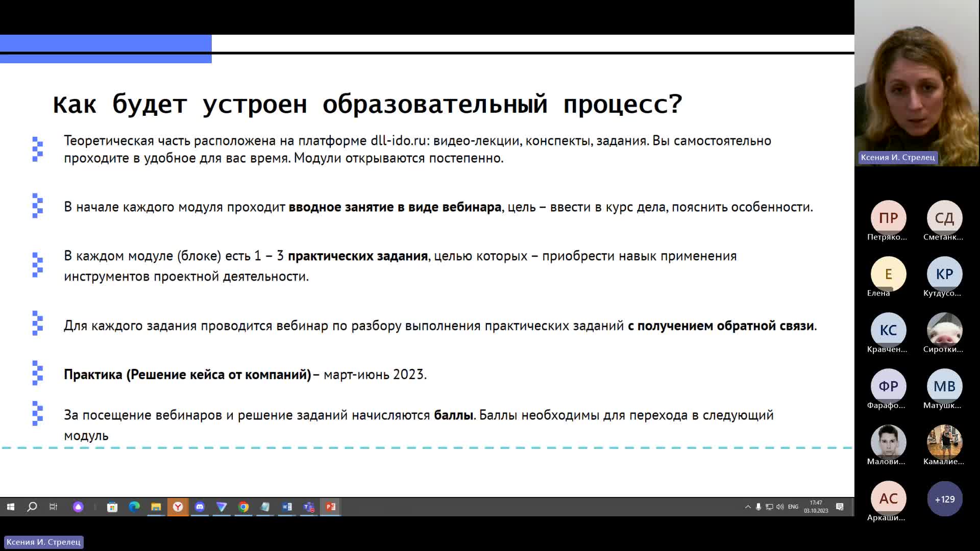Switch to Microsoft Word on taskbar
Image resolution: width=980 pixels, height=551 pixels.
pyautogui.click(x=287, y=507)
